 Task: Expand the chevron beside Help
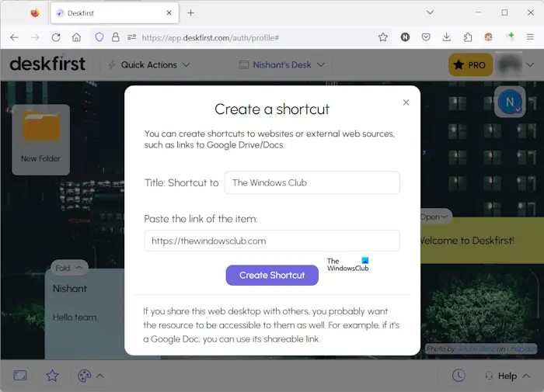(x=526, y=376)
